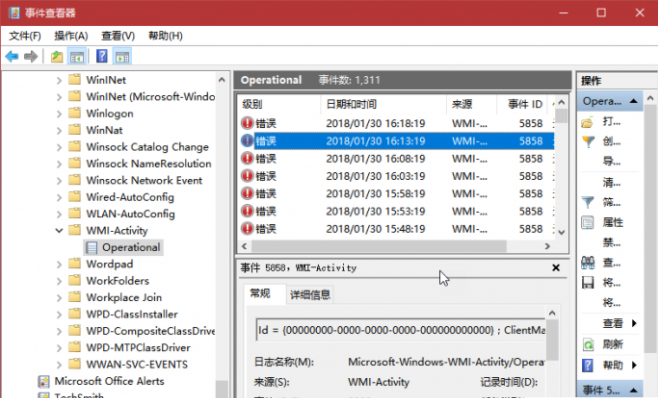Close the event 5858 preview pane
This screenshot has width=658, height=398.
[556, 268]
